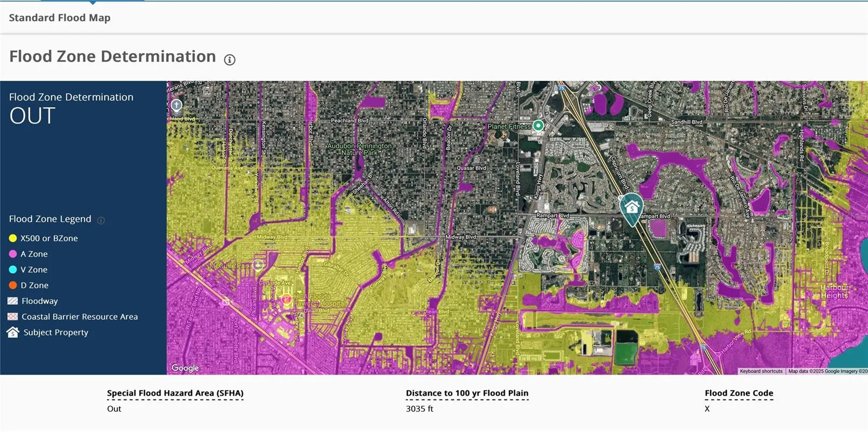
Task: Click the McGuire Park marker icon
Action: pos(258,265)
